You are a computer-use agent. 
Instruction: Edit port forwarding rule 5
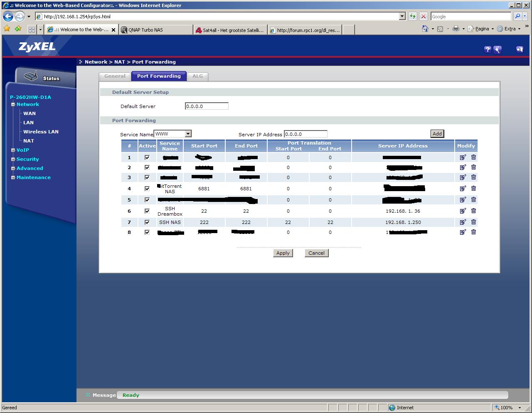coord(463,199)
